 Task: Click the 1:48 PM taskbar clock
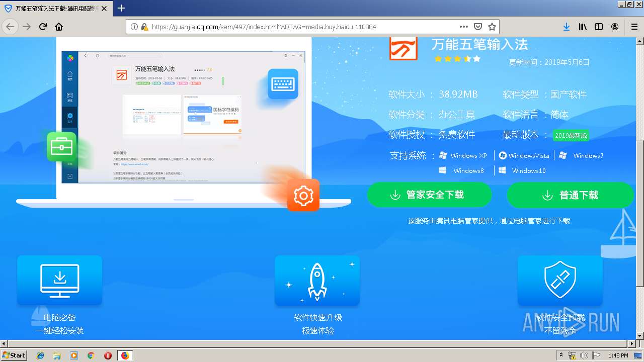618,355
